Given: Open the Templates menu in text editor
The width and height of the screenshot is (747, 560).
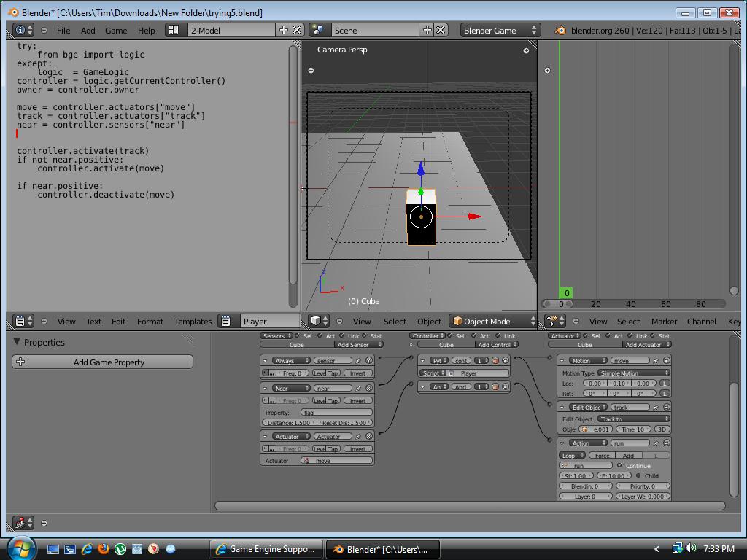Looking at the screenshot, I should tap(193, 322).
